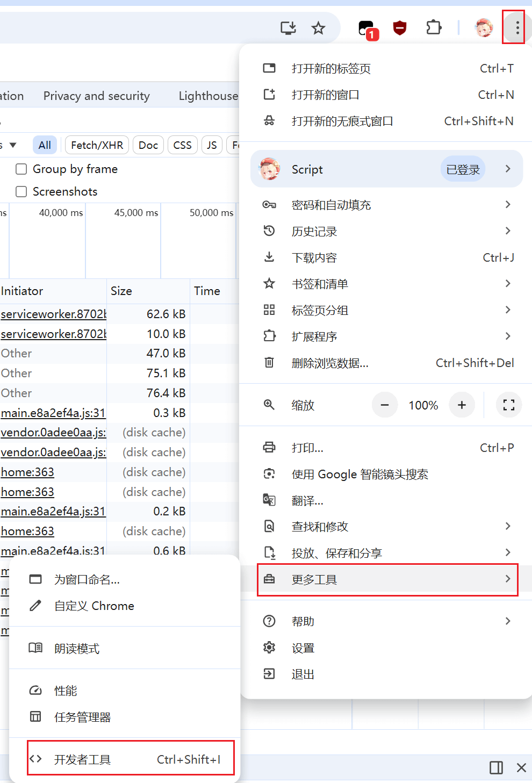This screenshot has height=783, width=532.
Task: Click the red shield extension icon
Action: click(x=400, y=28)
